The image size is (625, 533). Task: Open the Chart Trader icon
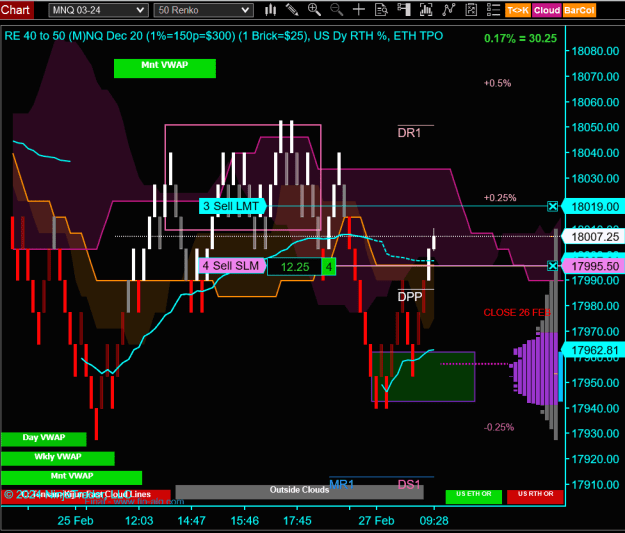pos(404,10)
